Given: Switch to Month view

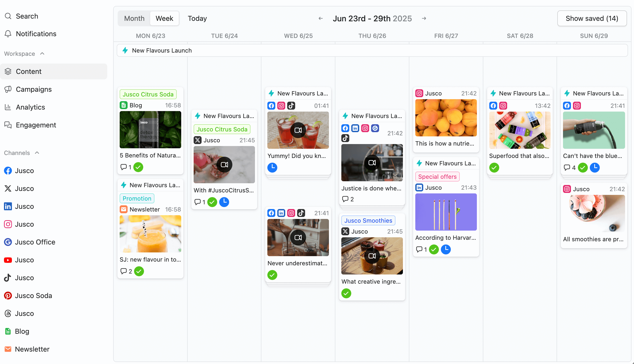Looking at the screenshot, I should [134, 18].
